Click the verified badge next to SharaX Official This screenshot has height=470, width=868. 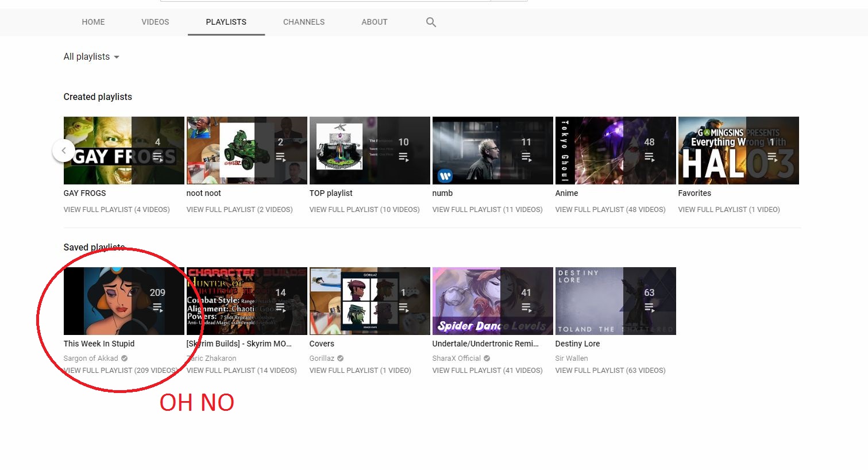click(x=487, y=359)
